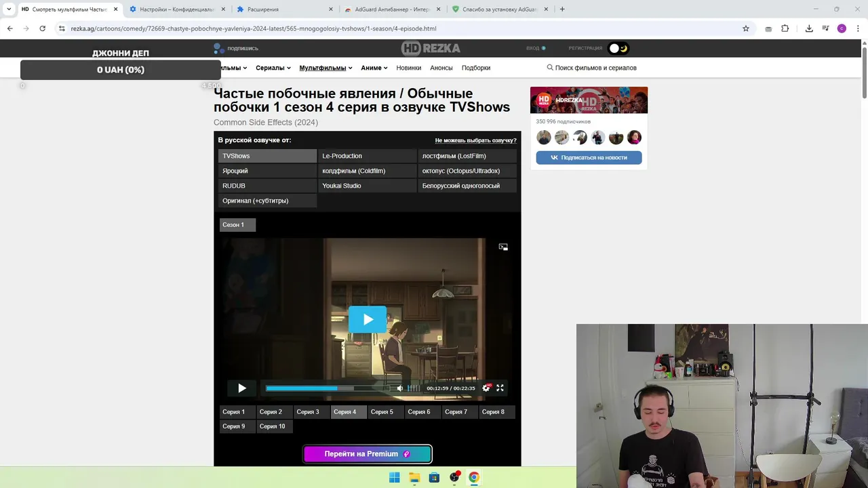868x488 pixels.
Task: Open Не можешь выбрать озвучку link
Action: [475, 140]
